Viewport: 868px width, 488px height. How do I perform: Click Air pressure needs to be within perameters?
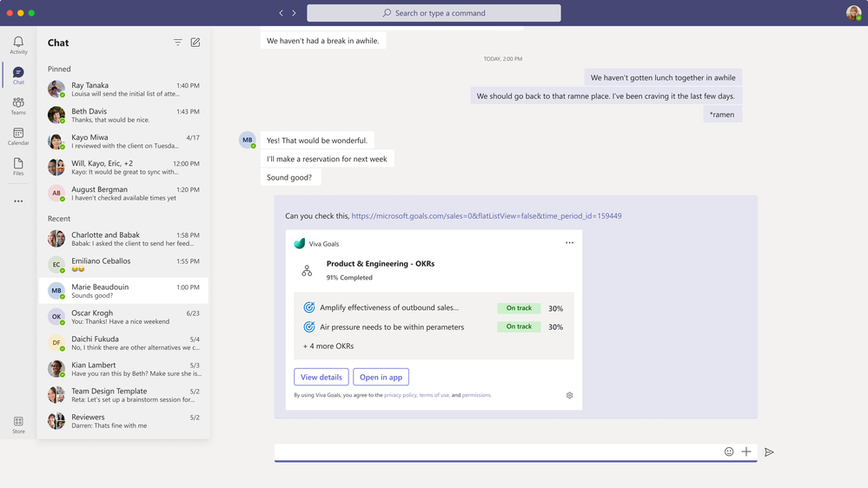coord(392,327)
